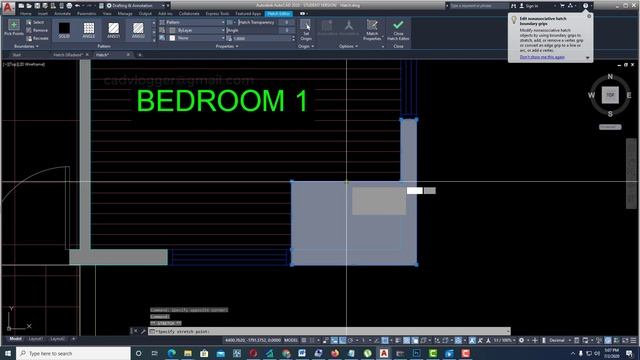Screen dimensions: 640x360
Task: Open the background color None dropdown
Action: (x=197, y=38)
